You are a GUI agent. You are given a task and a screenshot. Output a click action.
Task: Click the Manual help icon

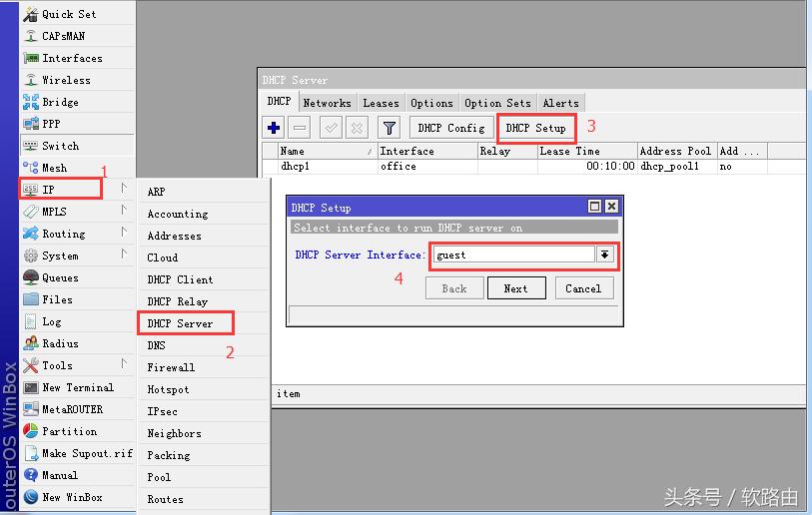click(31, 475)
